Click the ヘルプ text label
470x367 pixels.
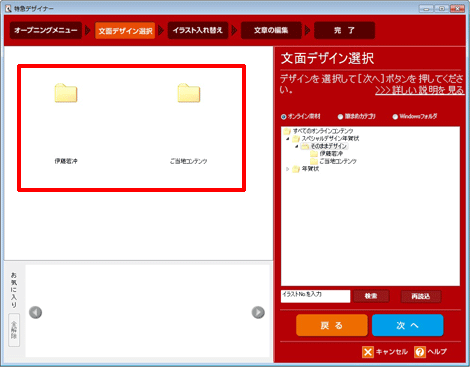(x=437, y=352)
